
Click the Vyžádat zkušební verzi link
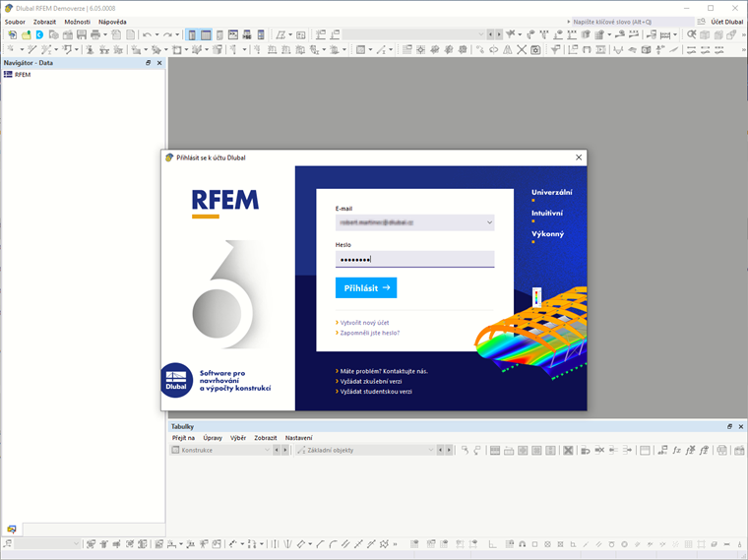(371, 381)
